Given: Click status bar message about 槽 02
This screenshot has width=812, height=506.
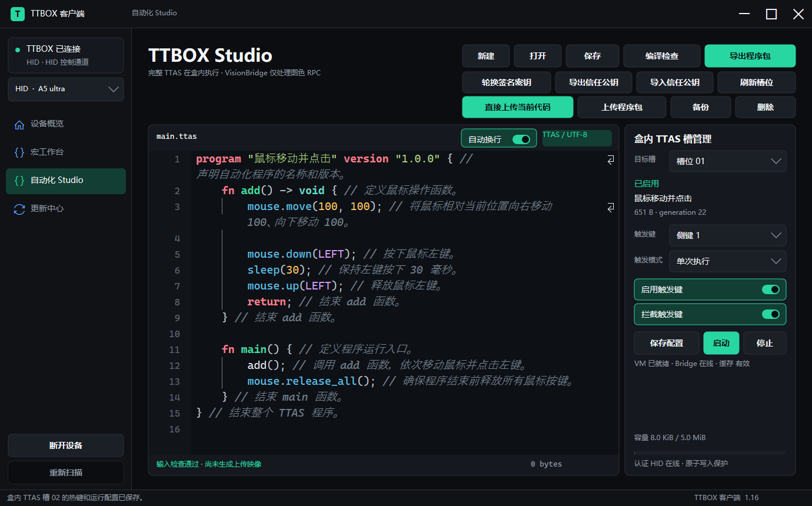Looking at the screenshot, I should 75,498.
